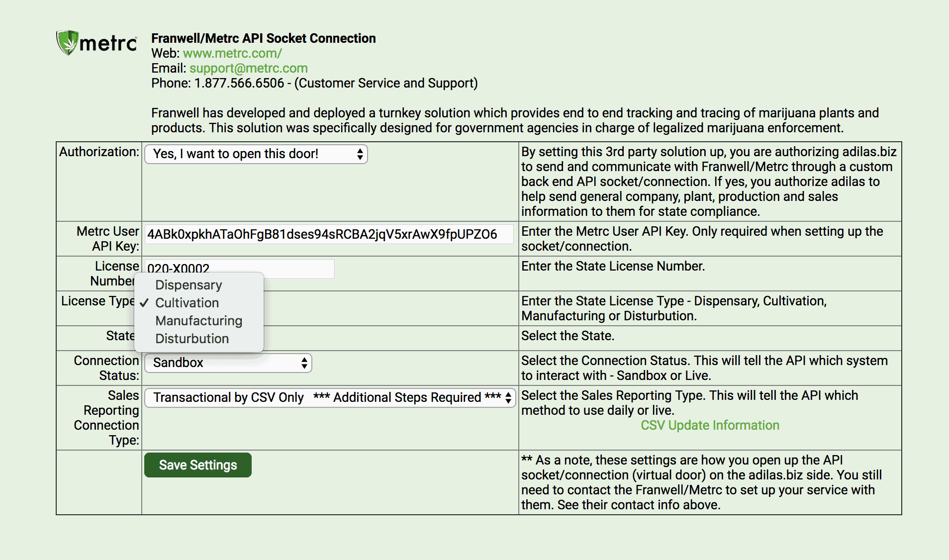This screenshot has height=560, width=949.
Task: Click the Metrc shield logo
Action: 67,42
